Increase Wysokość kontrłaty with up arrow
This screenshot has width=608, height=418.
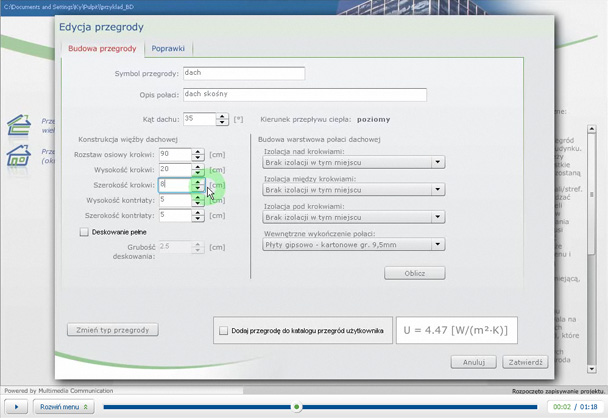(x=198, y=197)
